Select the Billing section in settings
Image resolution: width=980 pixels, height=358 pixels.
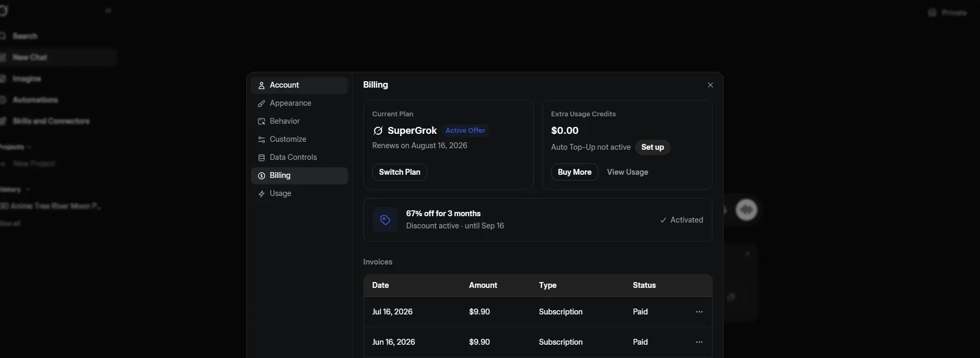click(299, 175)
